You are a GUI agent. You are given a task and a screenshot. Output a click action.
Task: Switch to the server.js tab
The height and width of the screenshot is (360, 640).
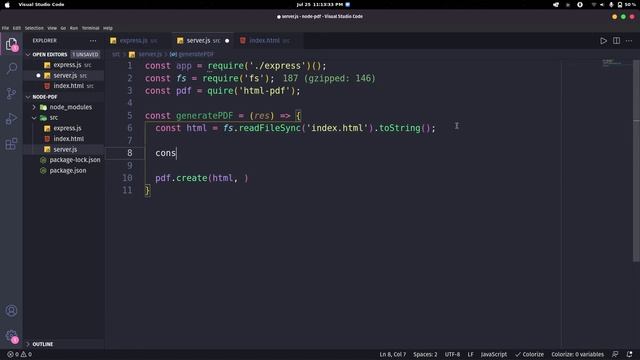coord(203,41)
